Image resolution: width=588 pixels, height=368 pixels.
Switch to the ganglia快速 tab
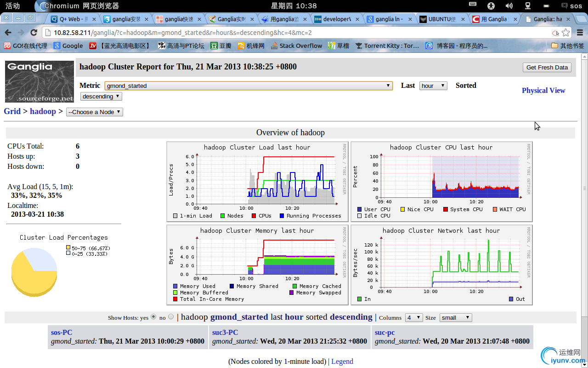coord(179,19)
